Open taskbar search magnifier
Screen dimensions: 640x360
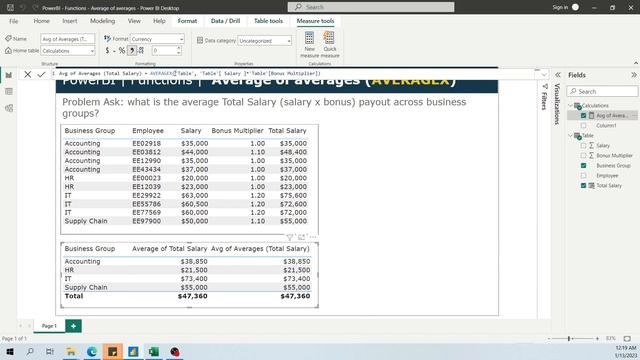click(30, 351)
